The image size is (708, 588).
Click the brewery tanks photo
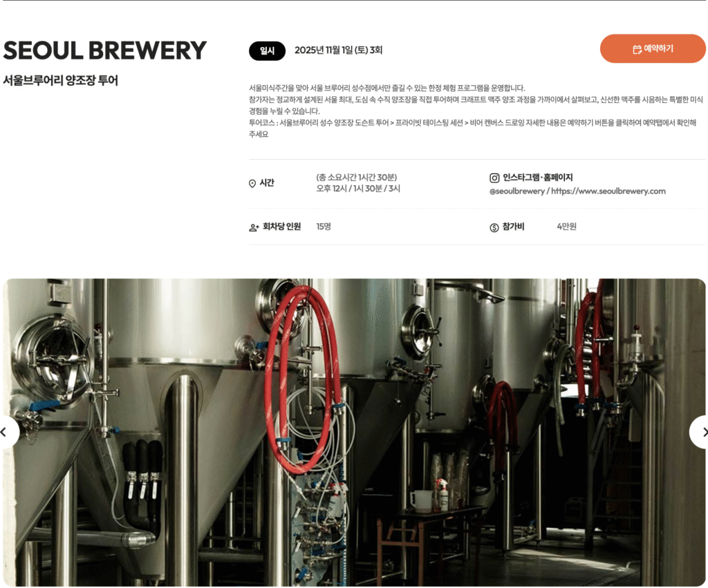[x=354, y=433]
